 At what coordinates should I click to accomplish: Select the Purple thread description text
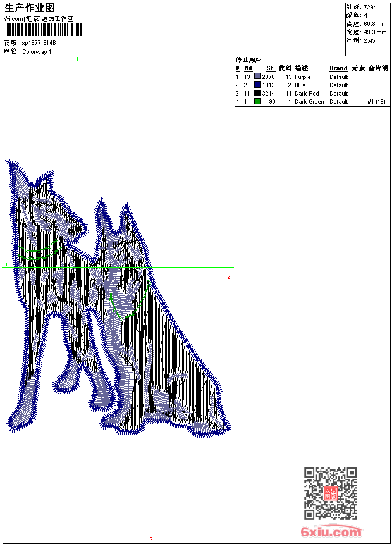click(x=303, y=77)
